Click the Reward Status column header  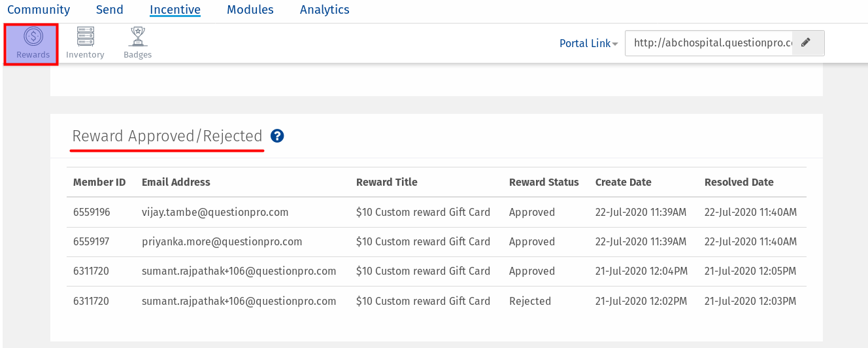point(544,183)
